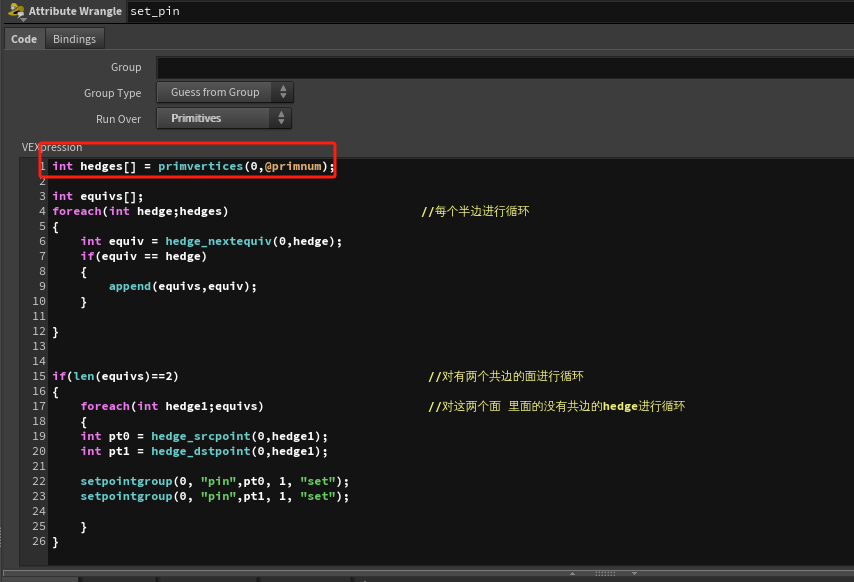Click the Run Over parameter label
The height and width of the screenshot is (582, 854).
[118, 119]
